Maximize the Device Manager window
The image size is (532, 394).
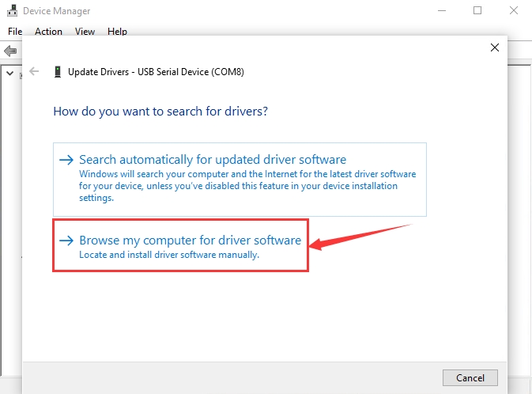click(477, 10)
